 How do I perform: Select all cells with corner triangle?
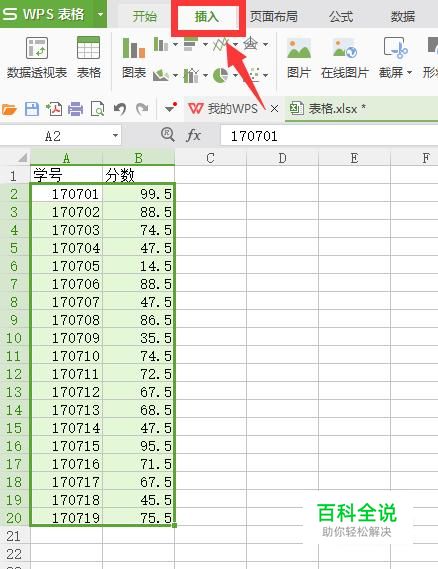(x=22, y=157)
